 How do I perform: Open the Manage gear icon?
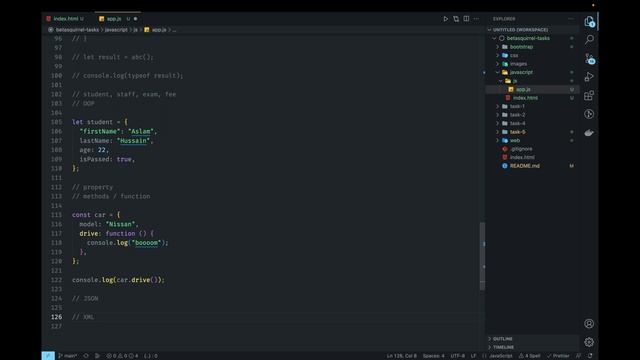click(589, 342)
